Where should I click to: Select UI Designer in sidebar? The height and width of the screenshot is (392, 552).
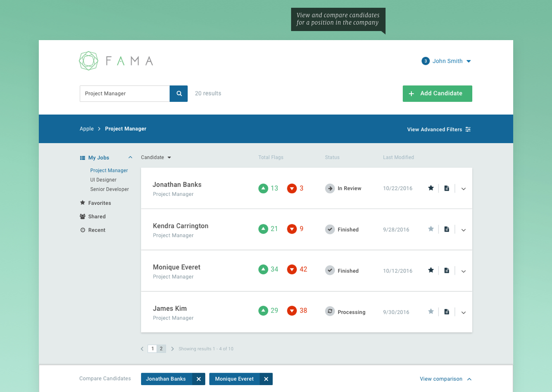[x=103, y=180]
